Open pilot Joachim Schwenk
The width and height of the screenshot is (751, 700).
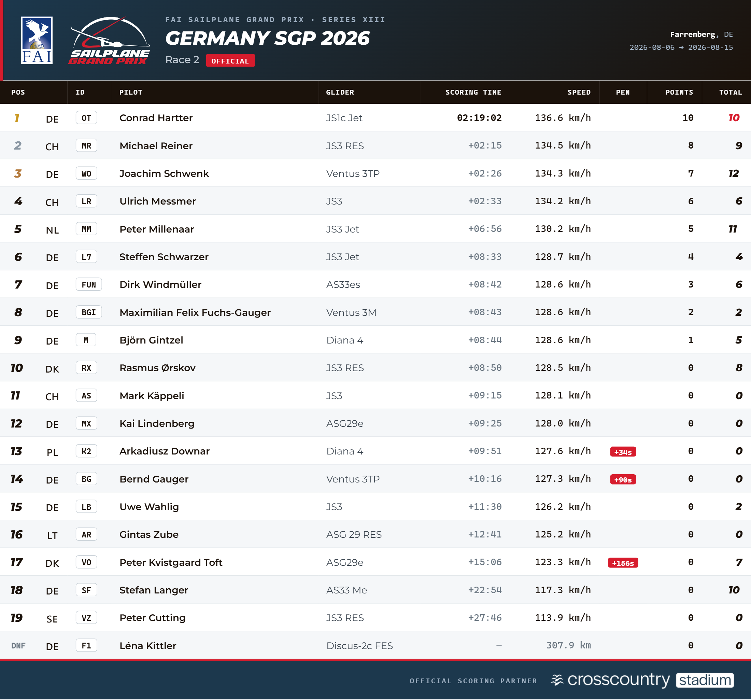point(164,173)
